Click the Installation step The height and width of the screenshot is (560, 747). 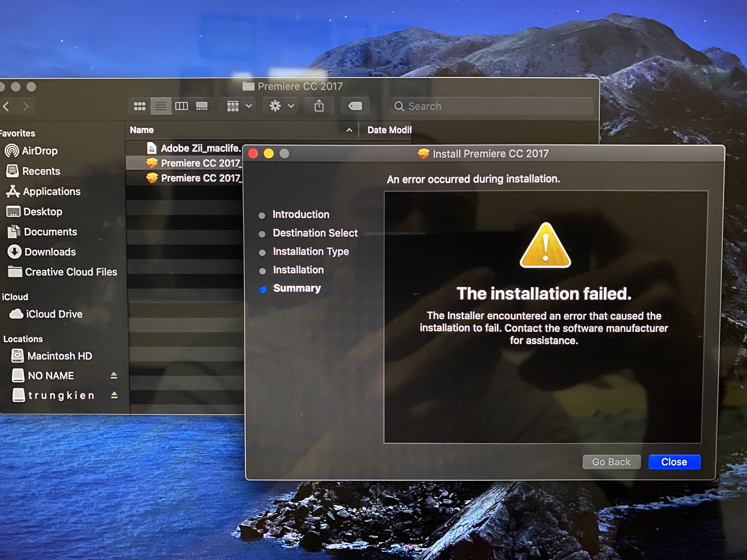coord(298,270)
